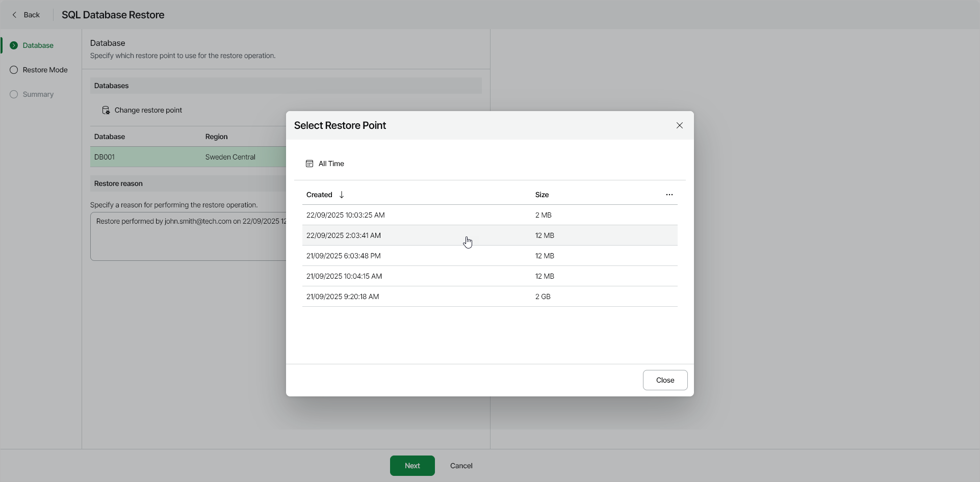
Task: Click the Next button to proceed
Action: click(412, 465)
